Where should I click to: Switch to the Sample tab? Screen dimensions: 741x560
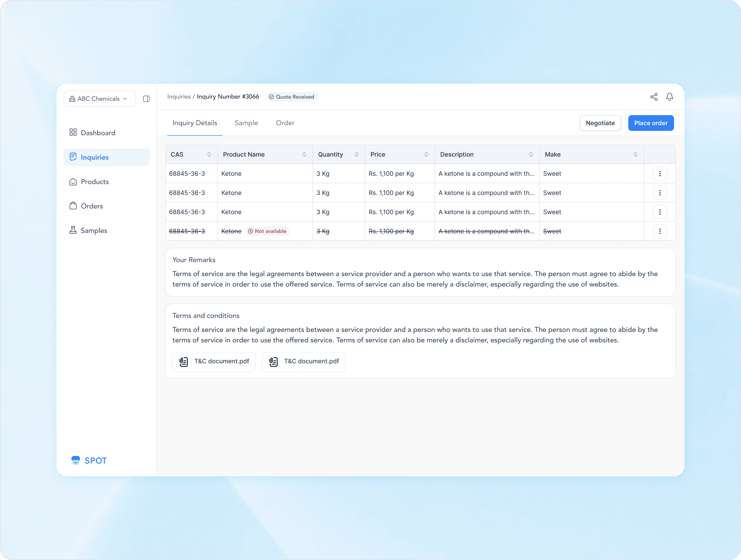point(246,123)
